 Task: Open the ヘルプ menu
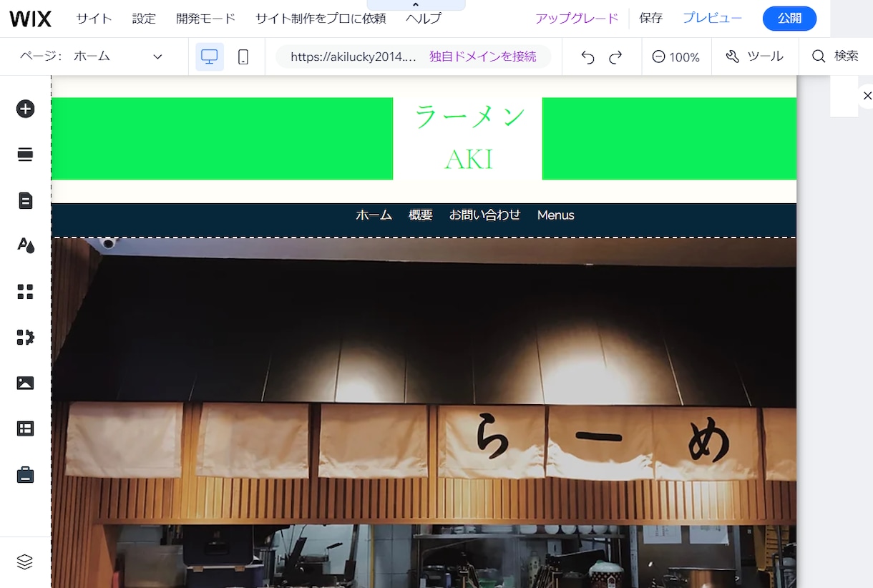pos(424,19)
